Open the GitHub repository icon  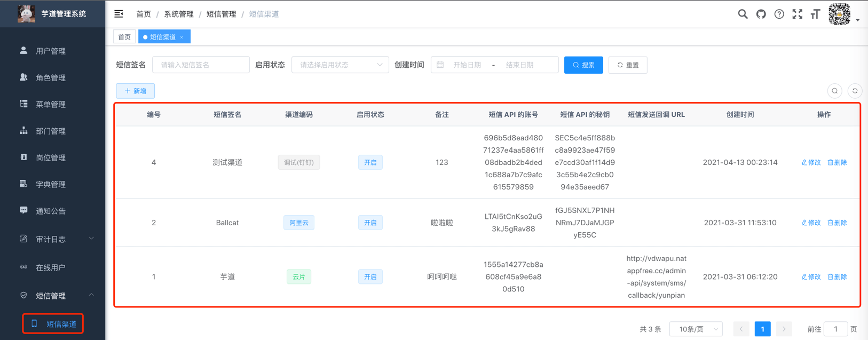761,14
